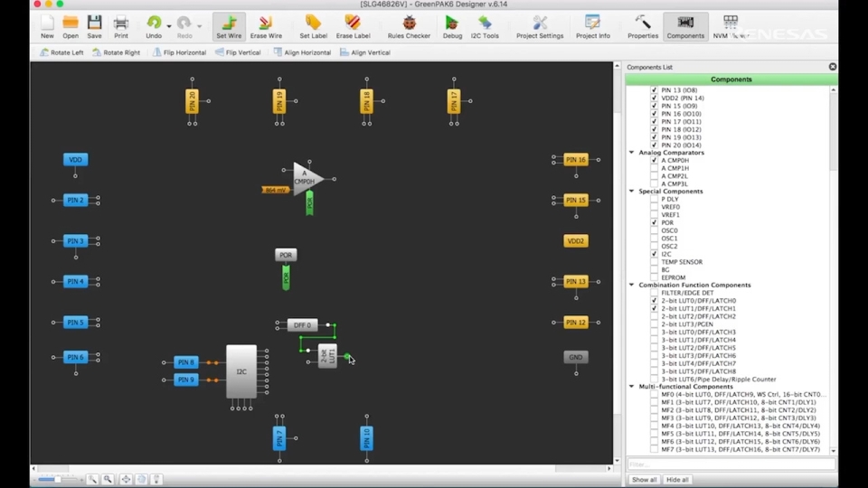
Task: Click MF0 (4-bit LUT0...) list row
Action: 743,395
